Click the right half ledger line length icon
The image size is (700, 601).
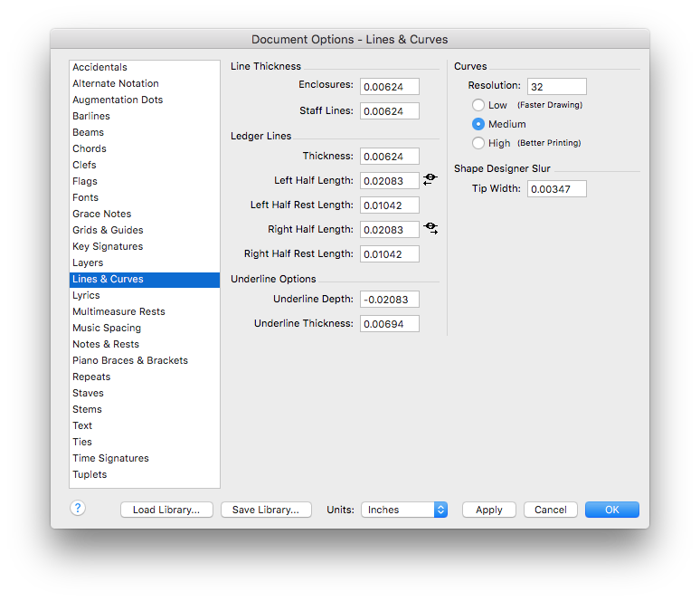click(430, 228)
